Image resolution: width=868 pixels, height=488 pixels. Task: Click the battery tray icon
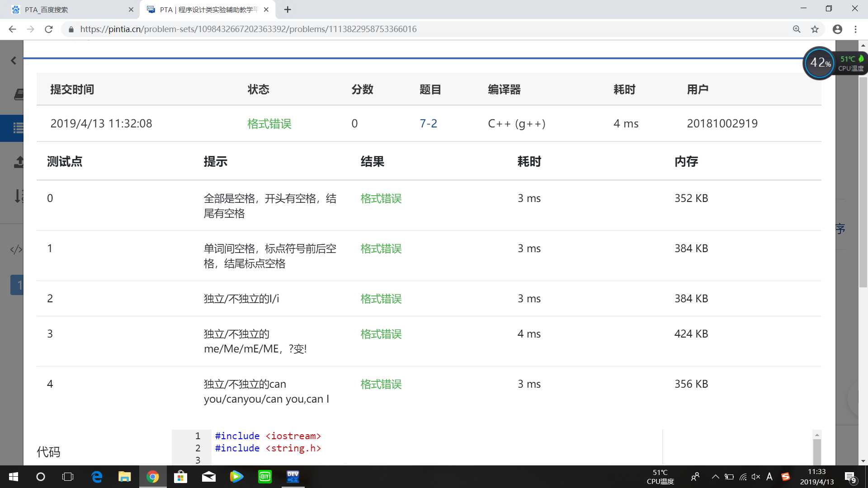[729, 477]
